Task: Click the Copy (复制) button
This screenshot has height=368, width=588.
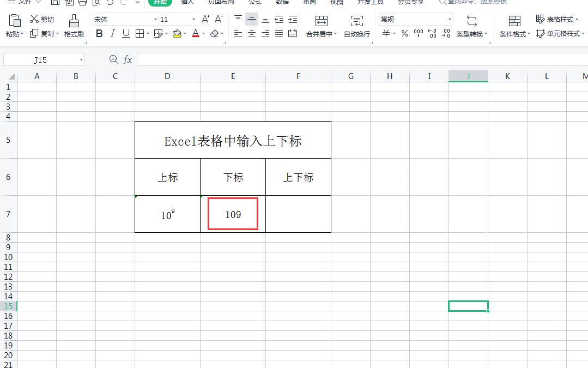Action: (41, 33)
